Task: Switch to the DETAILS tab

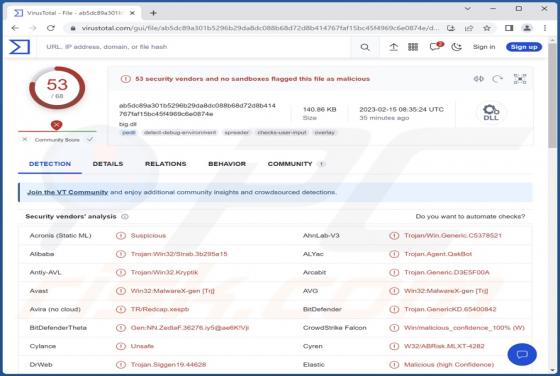Action: tap(108, 164)
